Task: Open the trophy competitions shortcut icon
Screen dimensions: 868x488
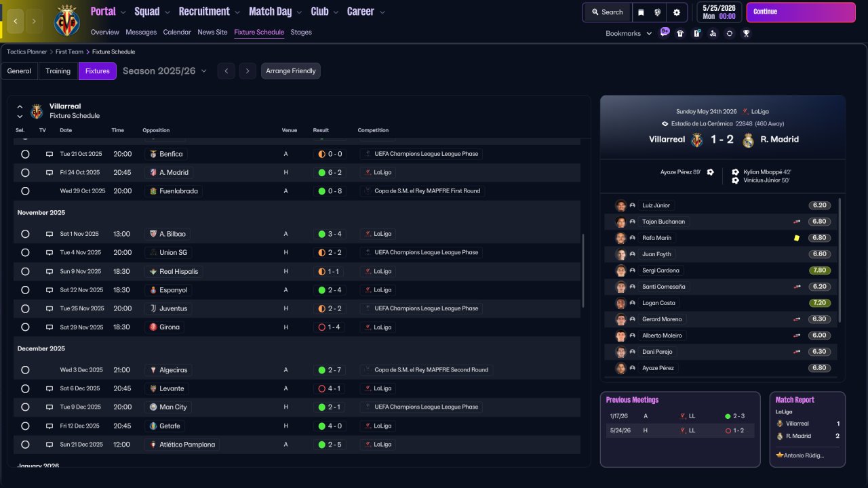Action: tap(746, 33)
